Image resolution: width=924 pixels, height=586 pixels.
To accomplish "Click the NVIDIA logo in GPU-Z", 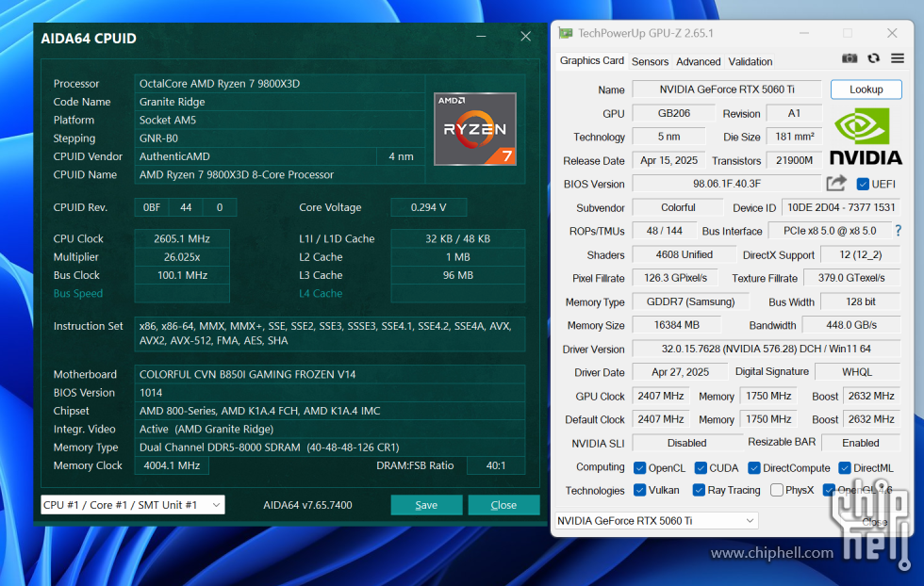I will 866,138.
